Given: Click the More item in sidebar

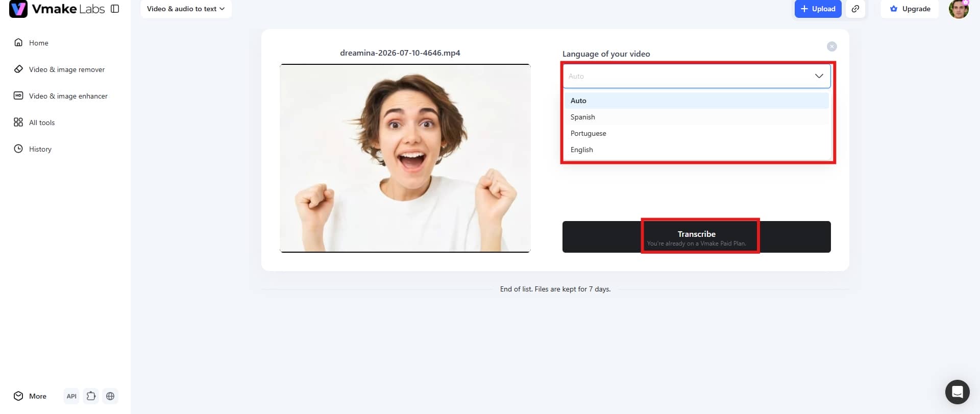Looking at the screenshot, I should click(x=31, y=396).
